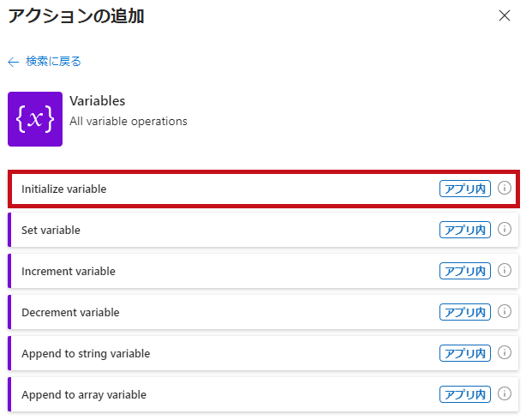Open info icon for Increment variable
Screen dimensions: 526x420
pyautogui.click(x=505, y=270)
